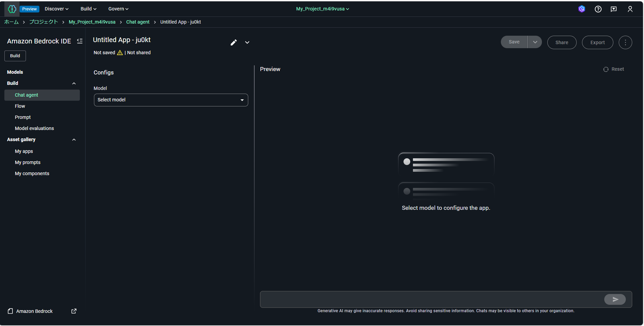This screenshot has height=326, width=644.
Task: Open the My_Project_m4i9vusa project switcher
Action: tap(323, 9)
